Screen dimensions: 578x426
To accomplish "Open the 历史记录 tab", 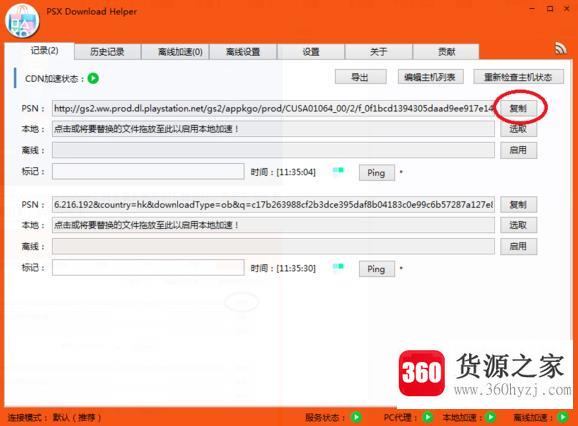I will (107, 52).
